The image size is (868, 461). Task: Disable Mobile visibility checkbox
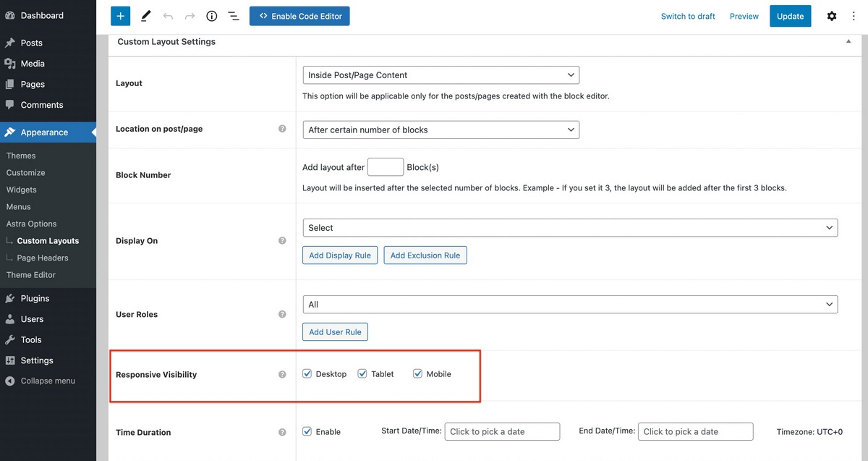point(417,373)
